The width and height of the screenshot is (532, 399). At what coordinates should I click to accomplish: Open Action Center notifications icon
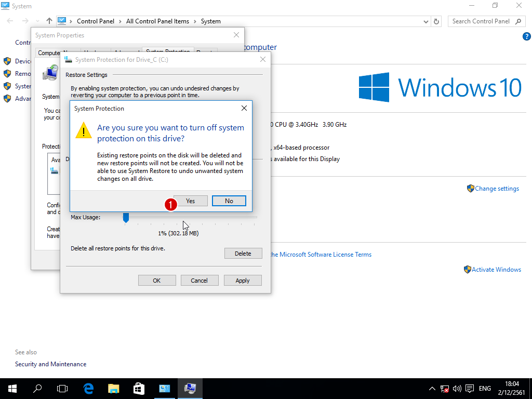pos(470,389)
